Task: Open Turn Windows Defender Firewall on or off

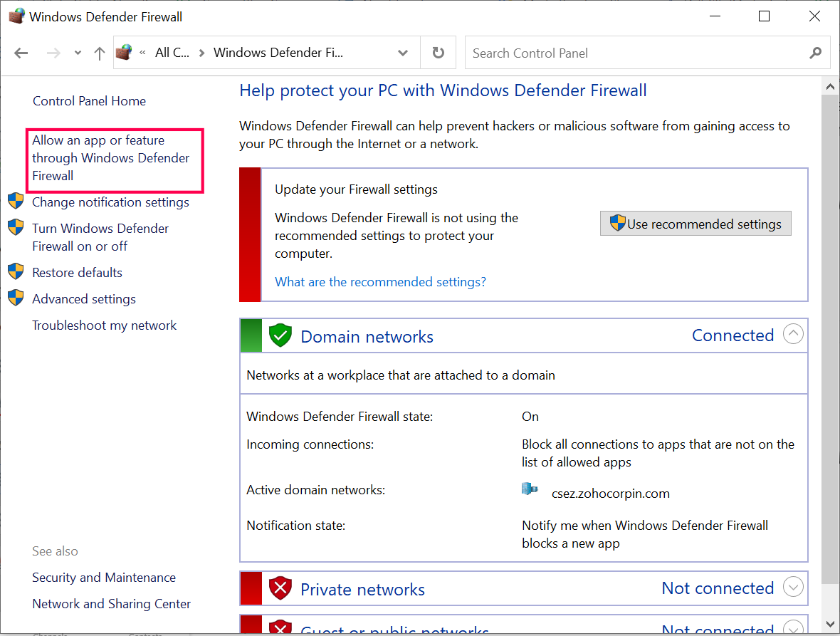Action: click(100, 237)
